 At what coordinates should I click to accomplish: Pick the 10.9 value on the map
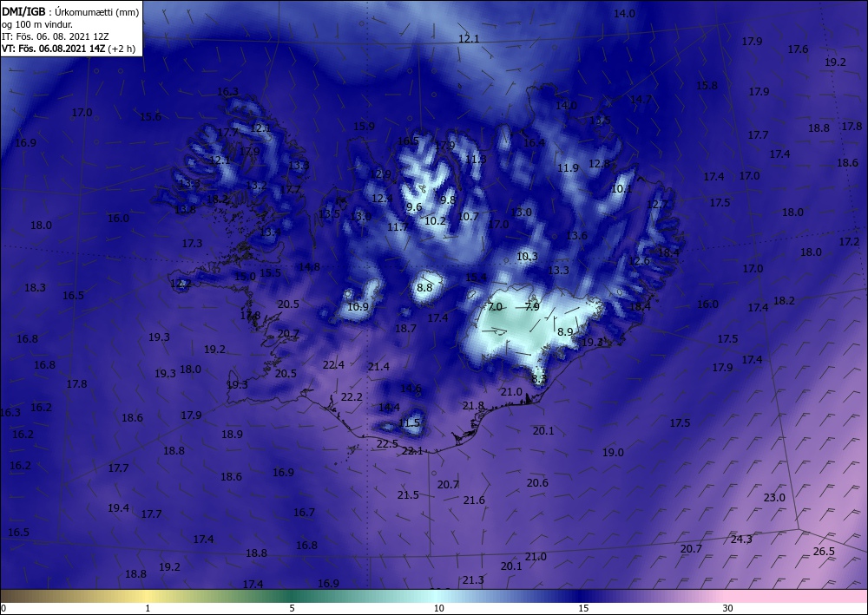point(358,307)
